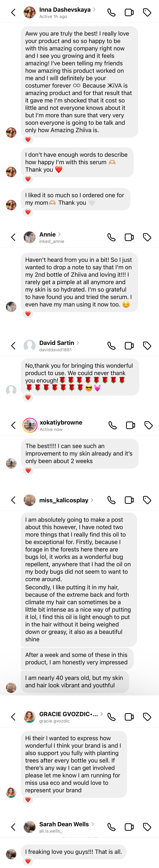
Task: Open David Sartin's profile name link
Action: [x=56, y=343]
